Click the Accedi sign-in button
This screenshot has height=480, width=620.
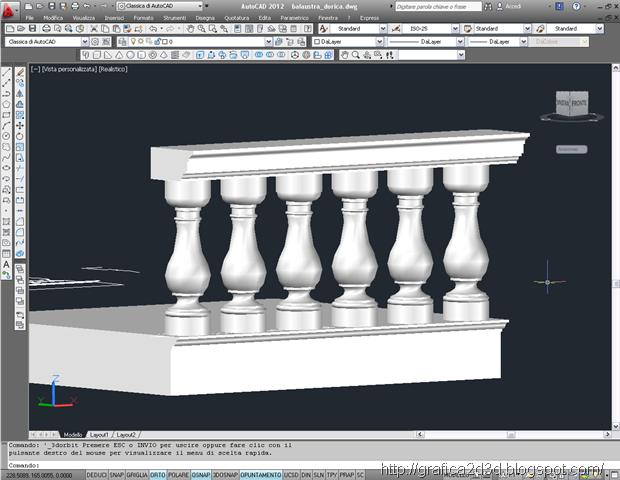[x=509, y=6]
